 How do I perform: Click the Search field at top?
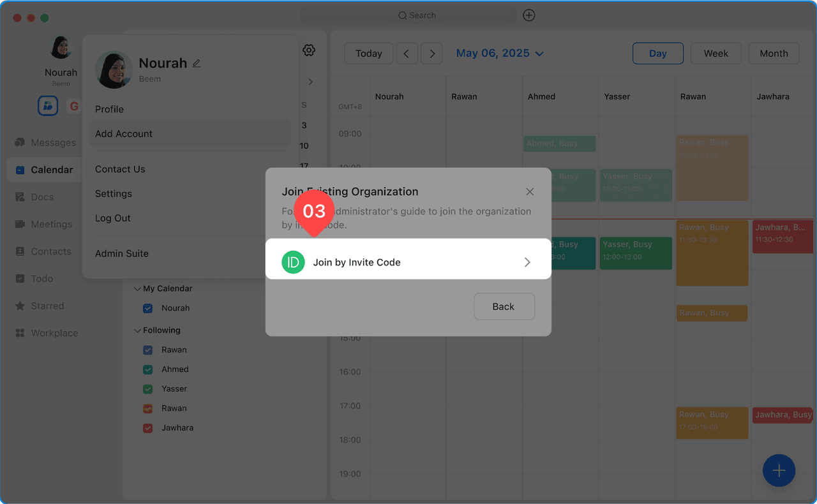(x=408, y=15)
